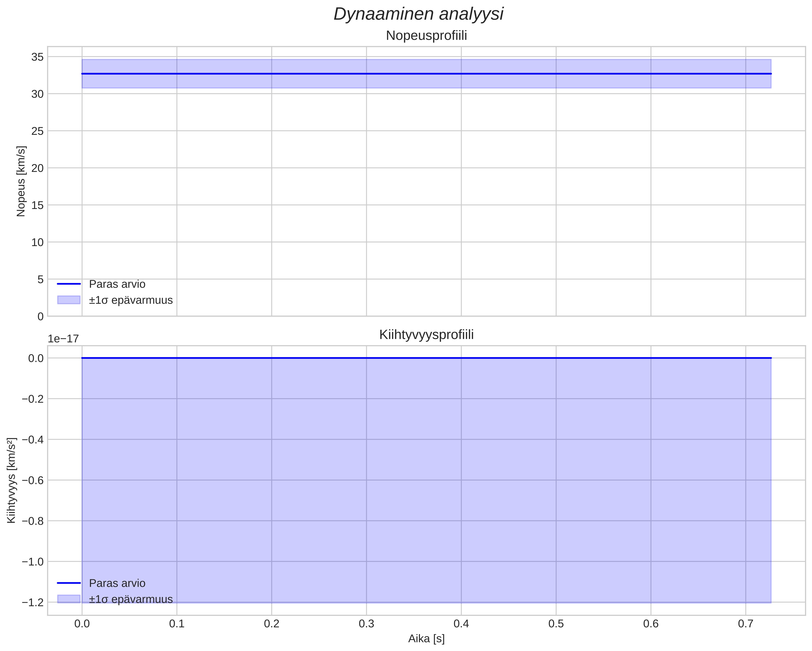Click the 35 tick label on the velocity axis

(37, 57)
